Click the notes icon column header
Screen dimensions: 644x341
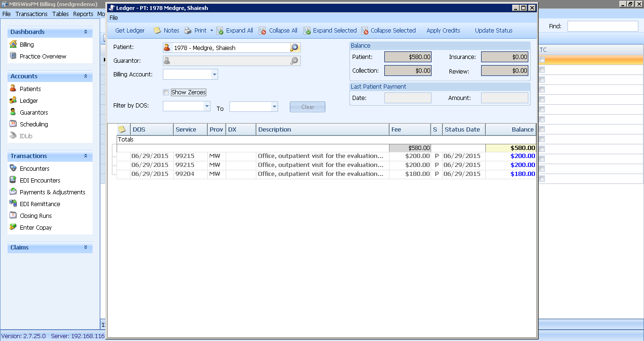click(x=122, y=129)
